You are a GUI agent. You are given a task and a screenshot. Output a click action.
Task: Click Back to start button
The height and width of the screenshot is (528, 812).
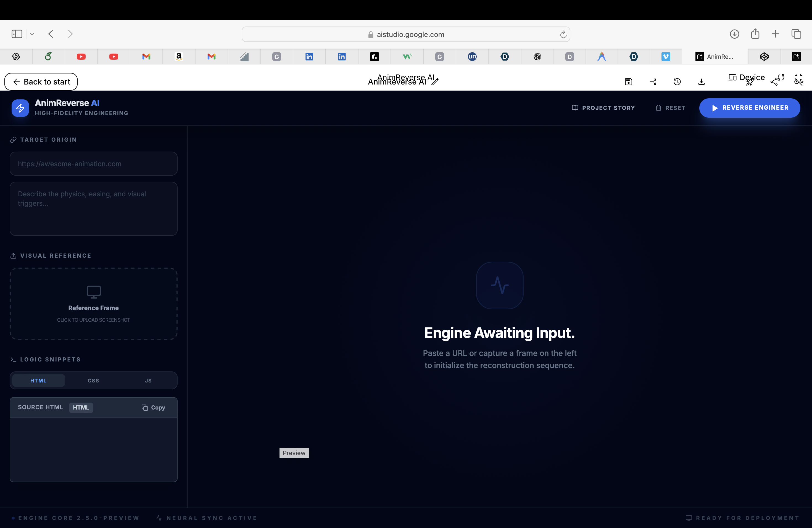click(41, 82)
